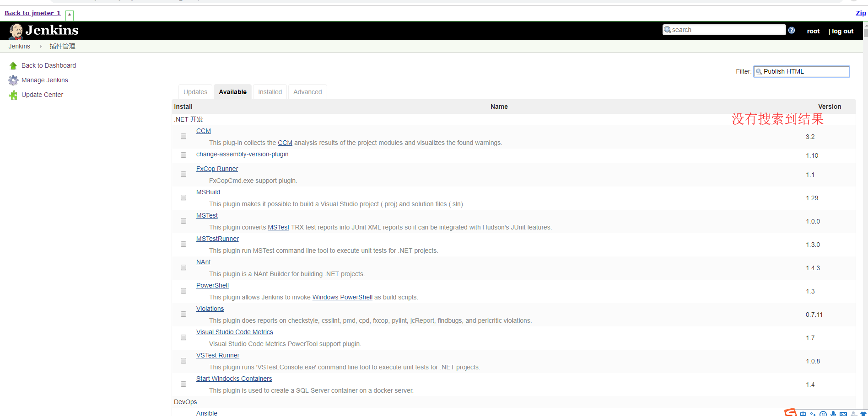Image resolution: width=868 pixels, height=416 pixels.
Task: Open Manage Jenkins via the gear icon
Action: pyautogui.click(x=13, y=80)
